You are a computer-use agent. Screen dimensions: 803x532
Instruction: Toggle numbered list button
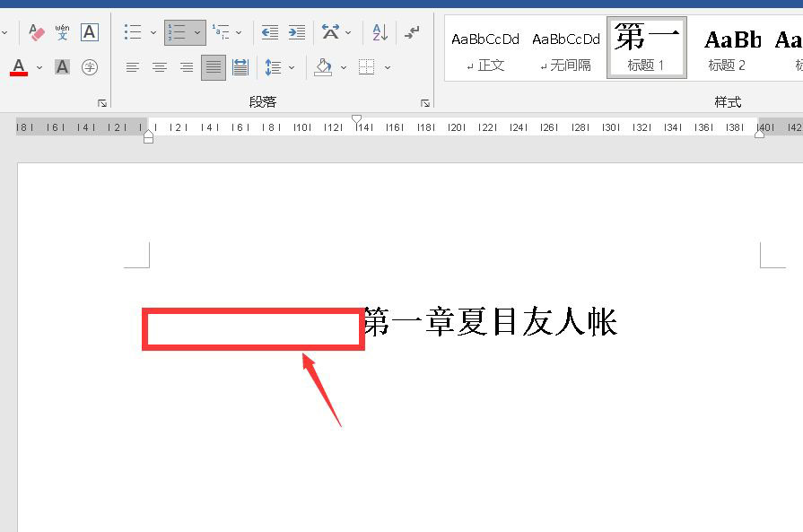[177, 33]
